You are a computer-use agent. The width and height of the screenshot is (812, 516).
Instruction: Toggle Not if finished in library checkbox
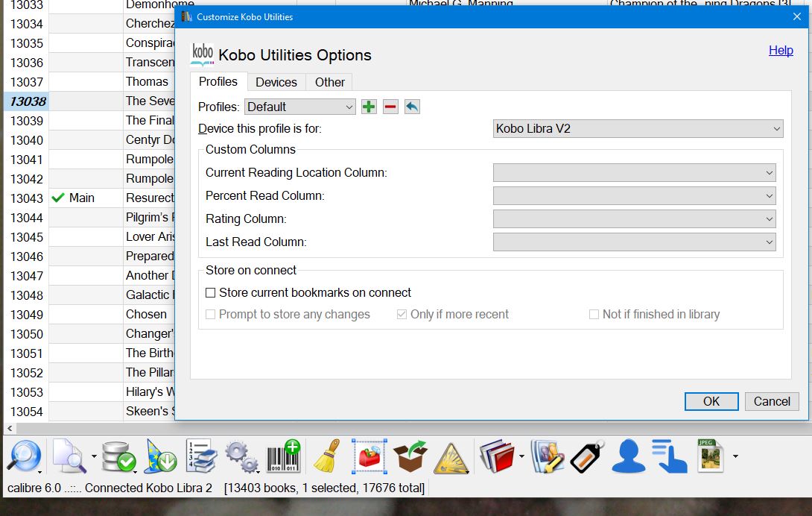point(594,314)
